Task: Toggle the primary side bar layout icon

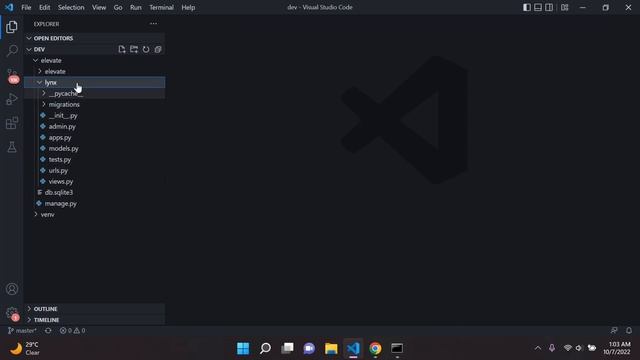Action: click(x=527, y=7)
